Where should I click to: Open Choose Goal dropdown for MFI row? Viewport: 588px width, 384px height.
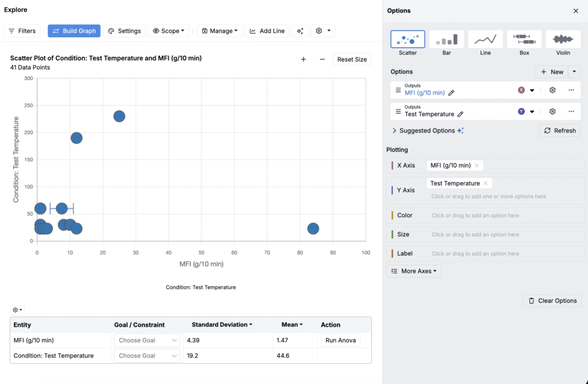(147, 340)
